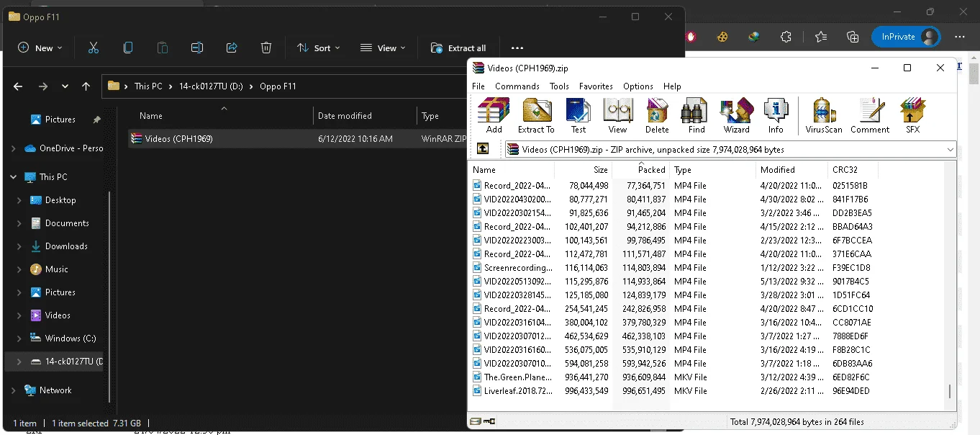The height and width of the screenshot is (435, 980).
Task: Open WinRAR File menu
Action: click(478, 86)
